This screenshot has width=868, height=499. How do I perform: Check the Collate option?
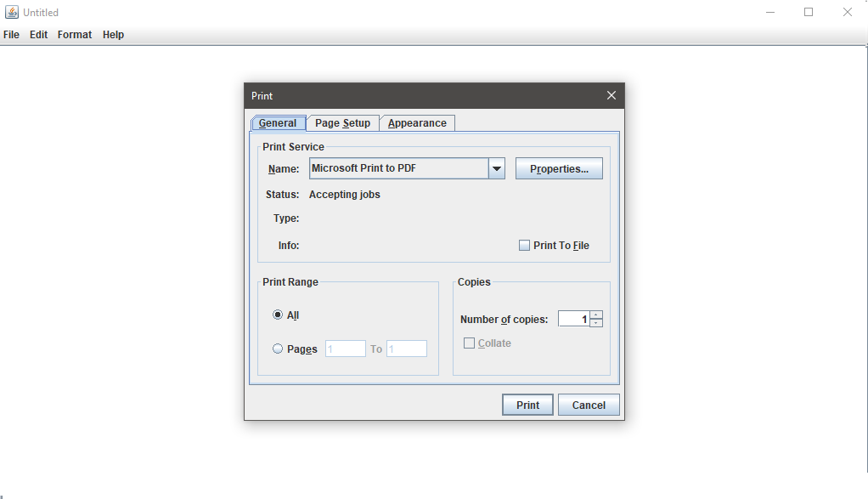(468, 343)
